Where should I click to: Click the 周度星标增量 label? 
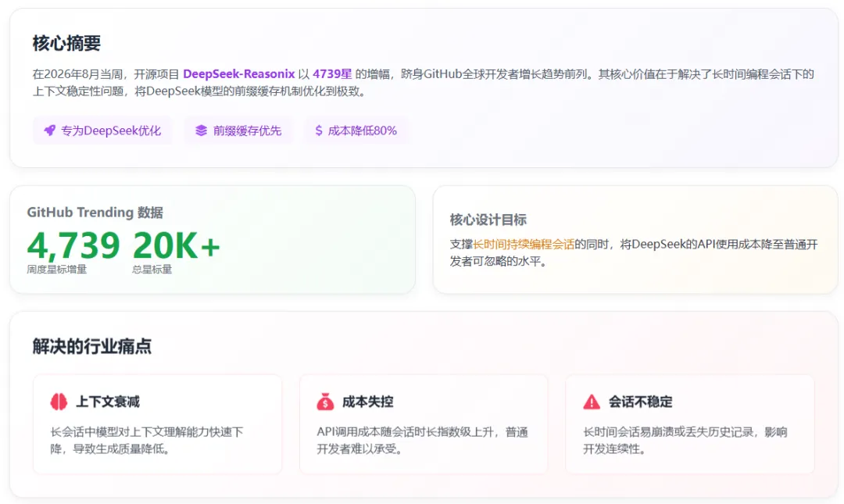tap(56, 270)
